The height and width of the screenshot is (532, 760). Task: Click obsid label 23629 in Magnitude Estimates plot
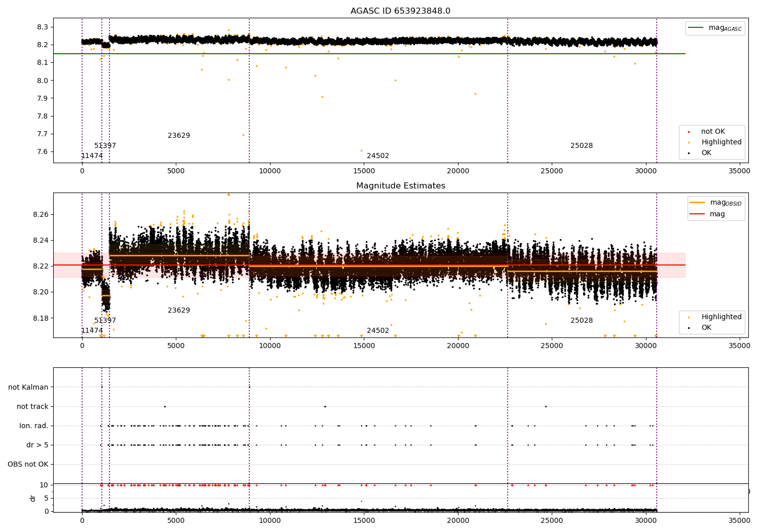point(179,311)
